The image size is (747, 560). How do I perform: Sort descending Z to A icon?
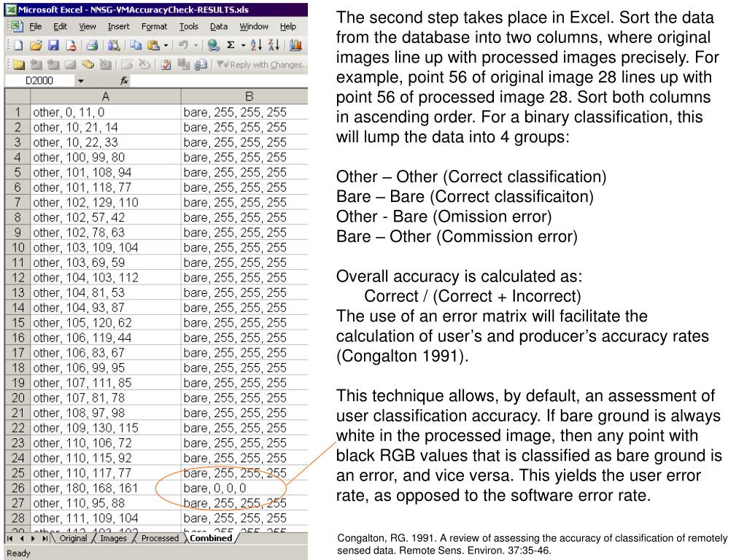point(274,45)
